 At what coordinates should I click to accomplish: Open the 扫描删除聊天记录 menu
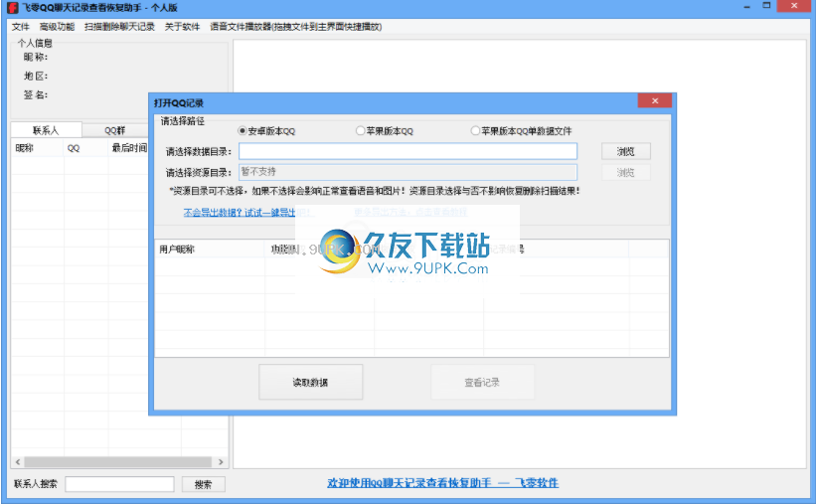(x=119, y=27)
